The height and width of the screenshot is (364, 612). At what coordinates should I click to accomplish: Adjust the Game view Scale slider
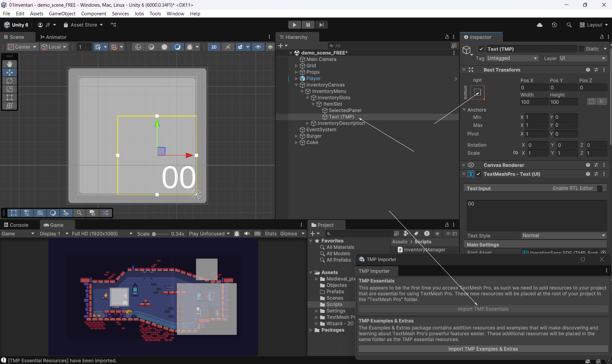pyautogui.click(x=154, y=234)
